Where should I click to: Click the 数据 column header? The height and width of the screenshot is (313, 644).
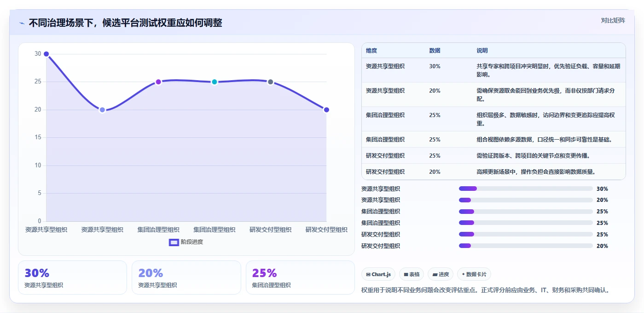(x=435, y=51)
